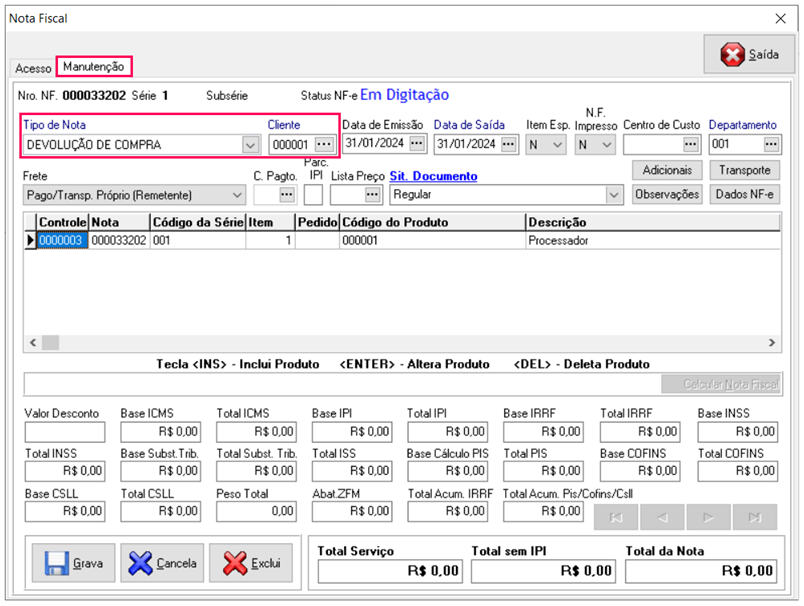Expand the Frete payment dropdown
The image size is (804, 606).
point(236,194)
